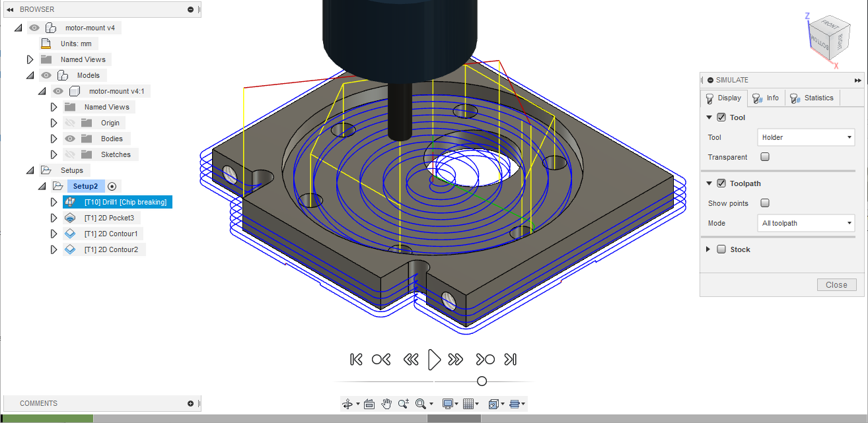Open the Look At tool
The width and height of the screenshot is (868, 423).
point(370,403)
